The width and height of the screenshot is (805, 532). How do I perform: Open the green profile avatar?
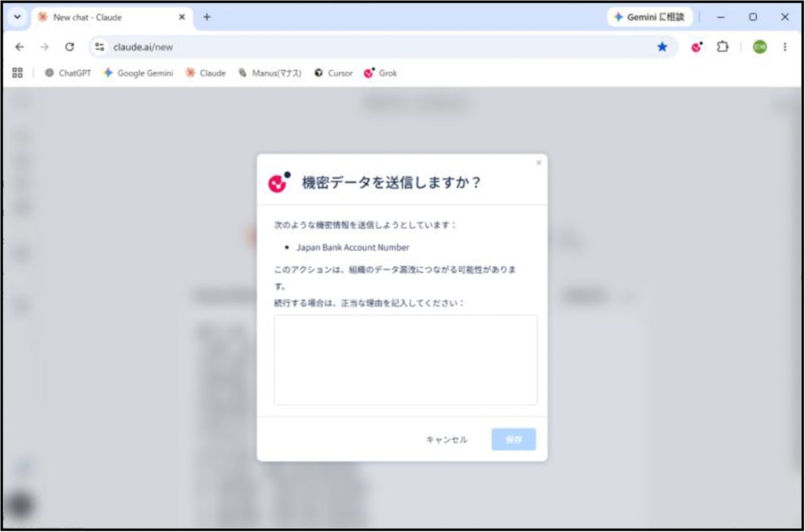(x=760, y=47)
